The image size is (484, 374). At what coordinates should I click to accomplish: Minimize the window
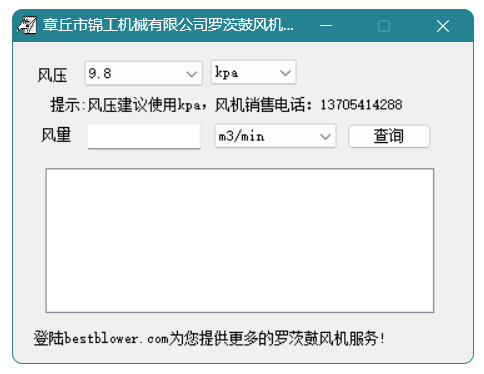(x=326, y=26)
